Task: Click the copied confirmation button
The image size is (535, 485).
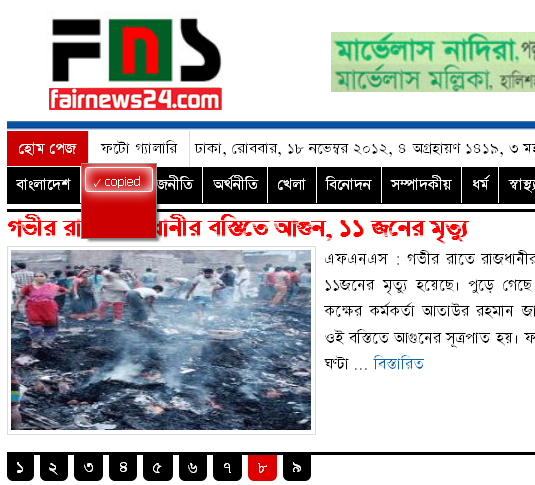Action: 119,180
